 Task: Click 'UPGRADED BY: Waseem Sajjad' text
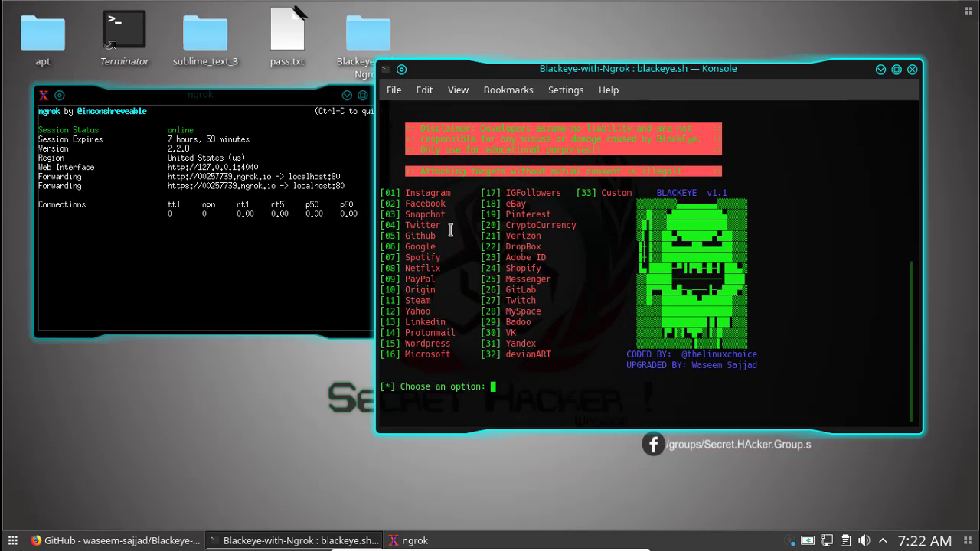point(691,365)
